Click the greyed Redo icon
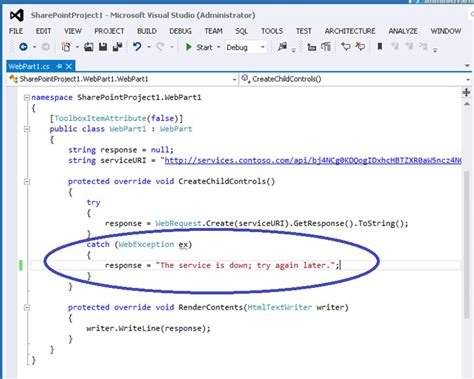 point(160,47)
